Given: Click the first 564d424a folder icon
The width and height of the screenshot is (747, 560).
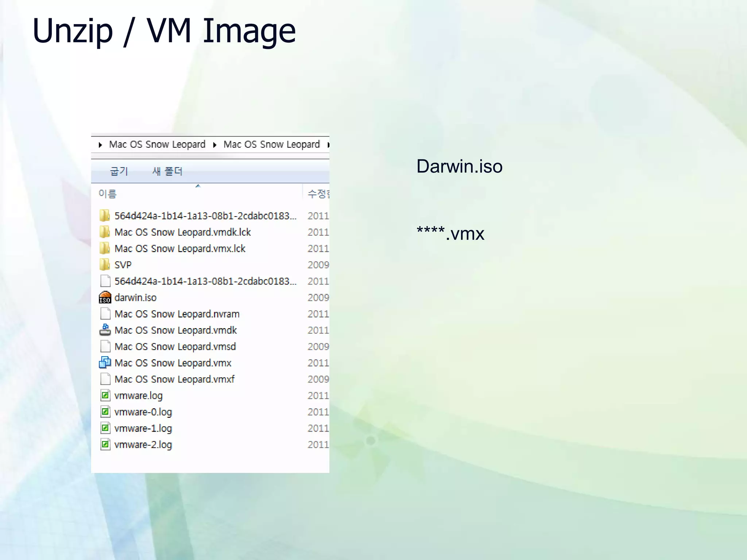Looking at the screenshot, I should [x=105, y=215].
